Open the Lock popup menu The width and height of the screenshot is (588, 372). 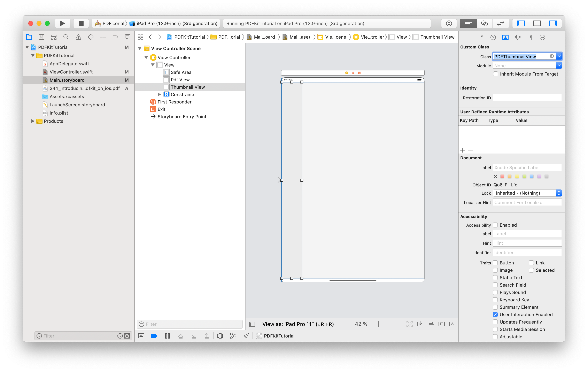point(527,193)
